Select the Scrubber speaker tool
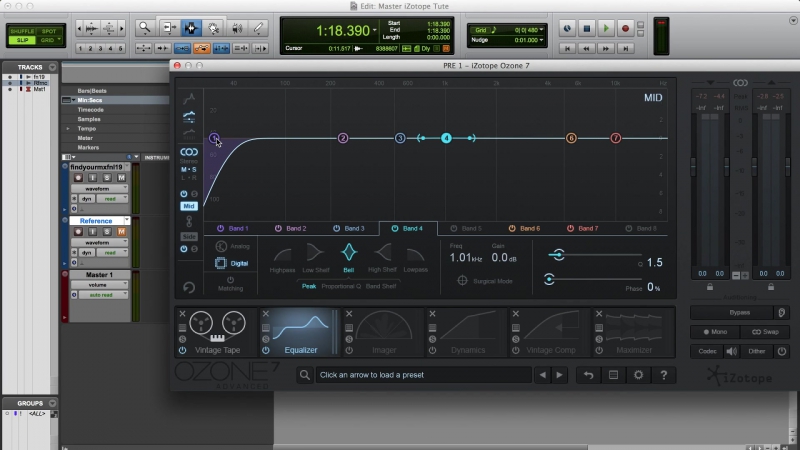This screenshot has width=800, height=450. pyautogui.click(x=237, y=28)
